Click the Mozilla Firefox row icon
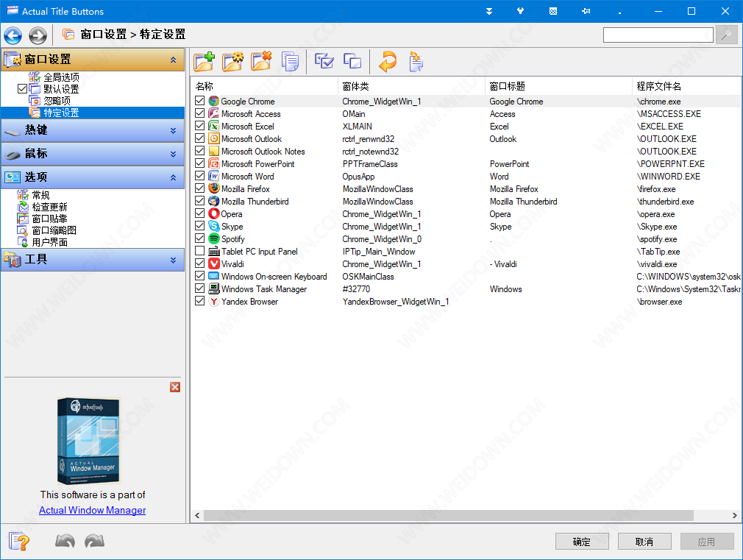743x560 pixels. 214,188
